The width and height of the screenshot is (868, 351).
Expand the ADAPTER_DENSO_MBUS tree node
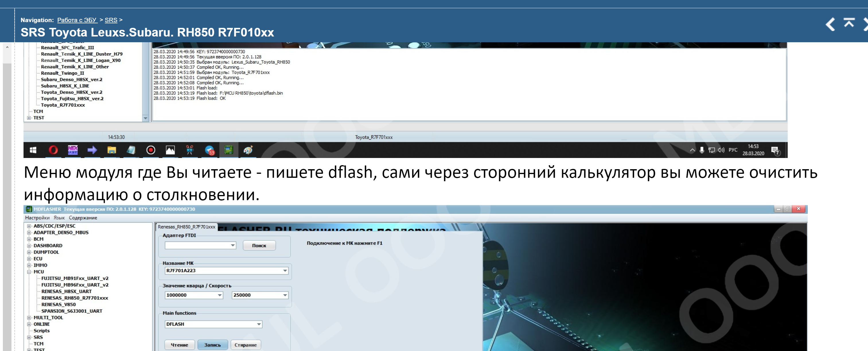click(29, 233)
